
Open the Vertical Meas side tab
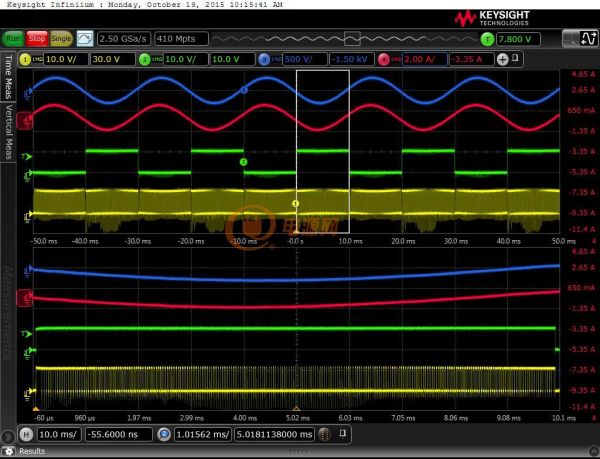coord(8,132)
